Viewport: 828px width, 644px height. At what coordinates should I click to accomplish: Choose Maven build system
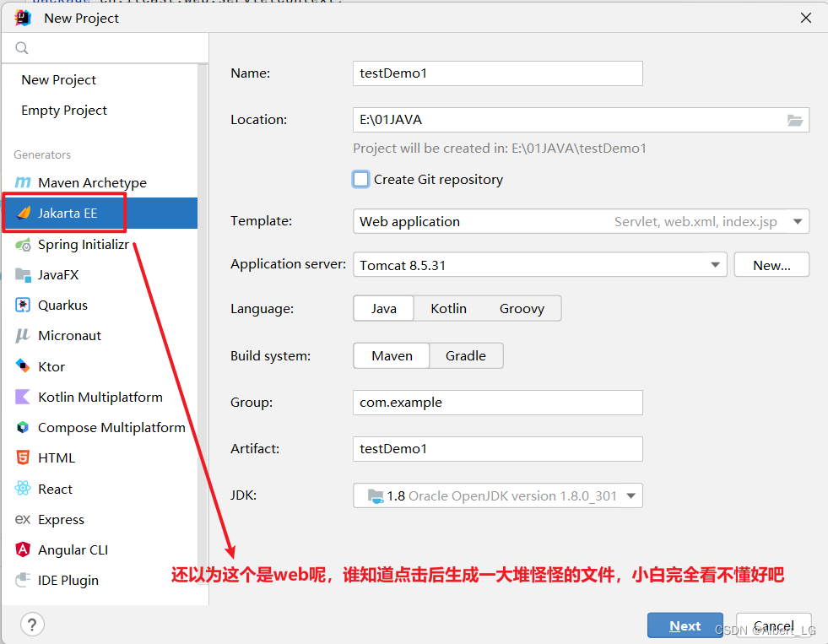point(392,356)
